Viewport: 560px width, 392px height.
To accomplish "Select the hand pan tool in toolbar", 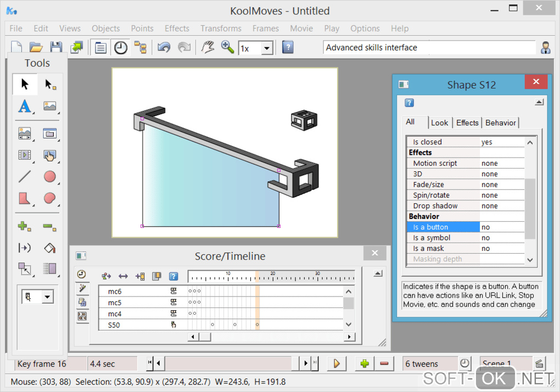I will (208, 47).
